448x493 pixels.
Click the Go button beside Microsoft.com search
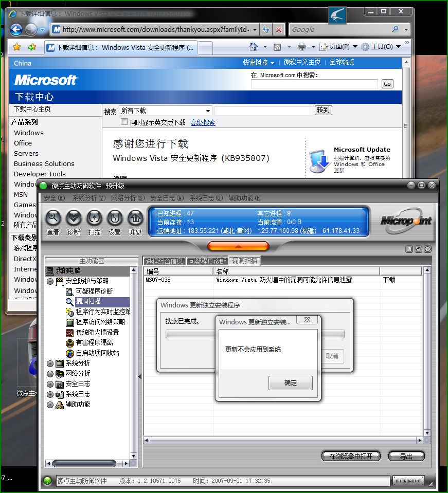point(387,84)
